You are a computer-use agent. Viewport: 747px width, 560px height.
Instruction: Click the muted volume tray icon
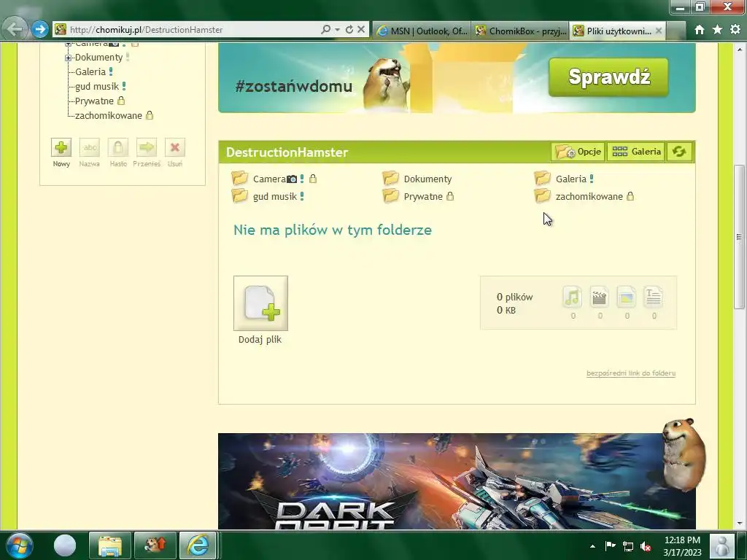point(646,546)
